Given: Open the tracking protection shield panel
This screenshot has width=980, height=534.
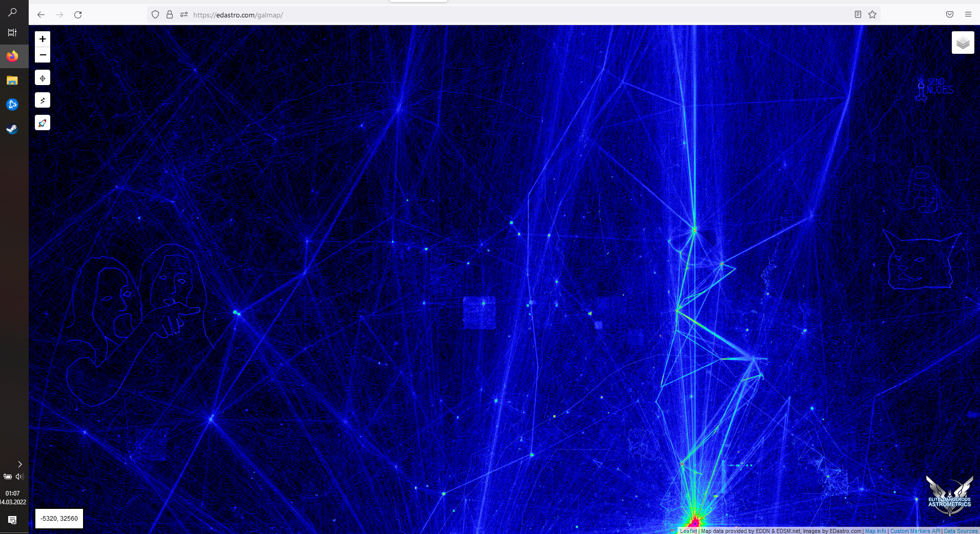Looking at the screenshot, I should tap(155, 15).
